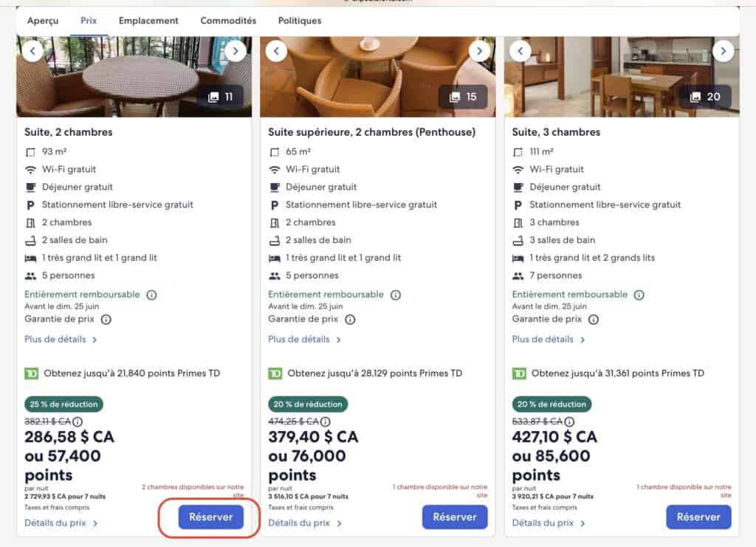756x547 pixels.
Task: Click Garantie de prix info icon, Penthouse
Action: tap(350, 320)
